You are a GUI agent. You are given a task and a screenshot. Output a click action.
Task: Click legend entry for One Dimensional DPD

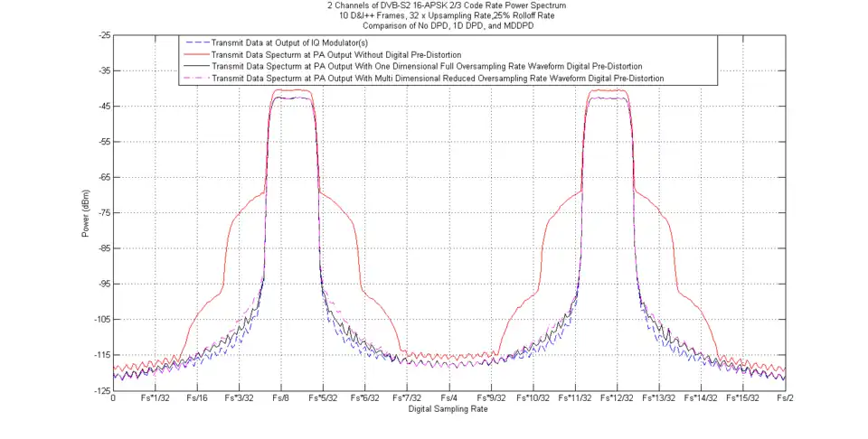tap(427, 66)
